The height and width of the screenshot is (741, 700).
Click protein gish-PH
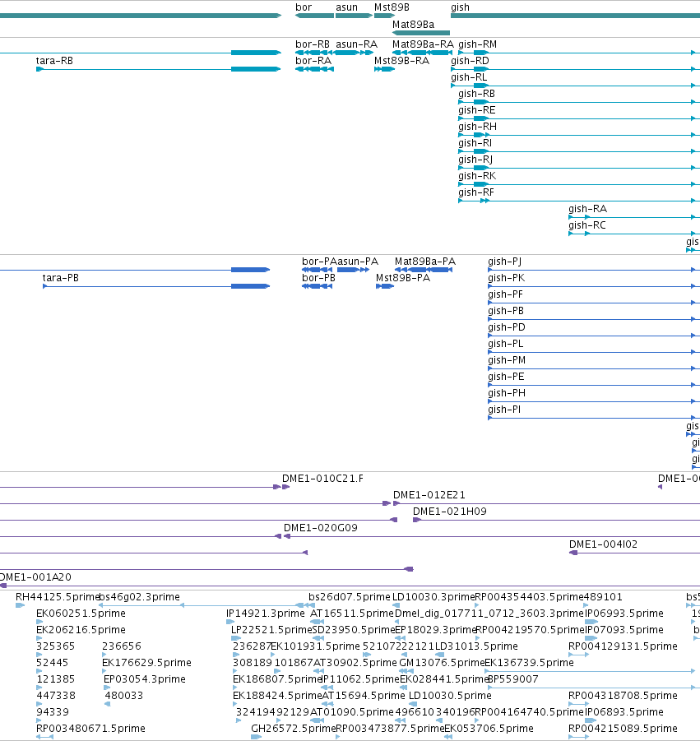click(506, 394)
